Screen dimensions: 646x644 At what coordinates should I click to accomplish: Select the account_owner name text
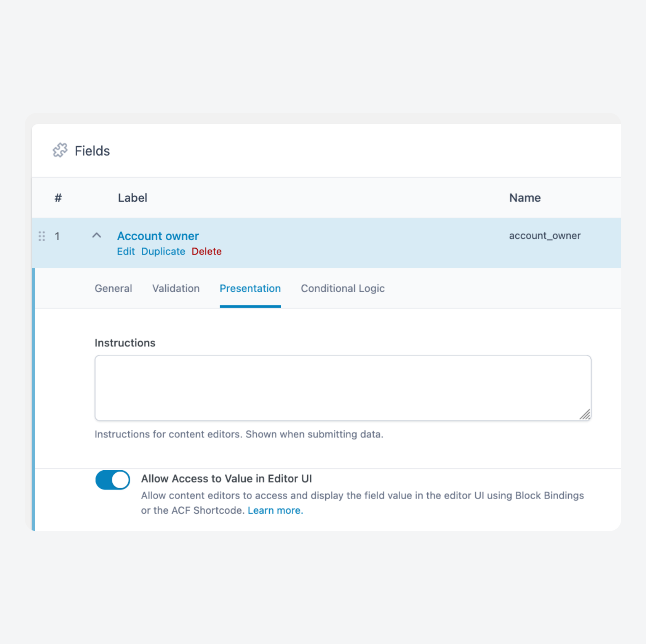click(545, 236)
